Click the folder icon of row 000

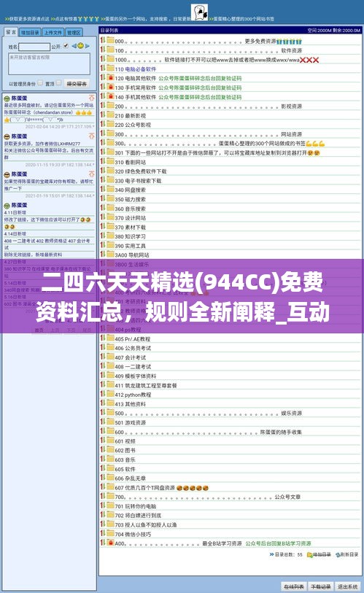tap(110, 40)
